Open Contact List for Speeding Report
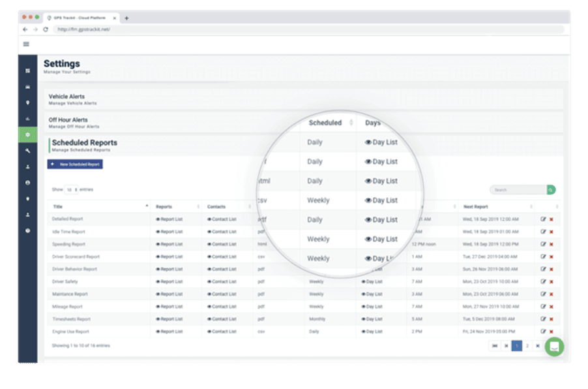588x389 pixels. click(223, 244)
